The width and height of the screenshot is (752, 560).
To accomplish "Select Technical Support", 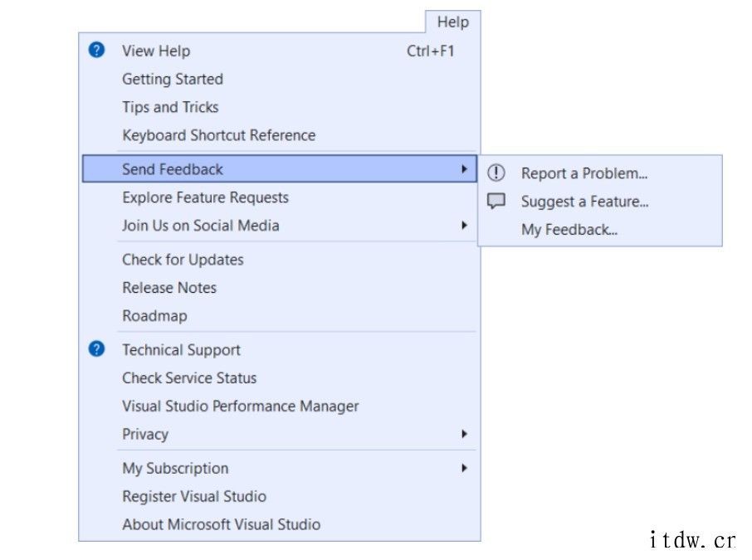I will [280, 349].
